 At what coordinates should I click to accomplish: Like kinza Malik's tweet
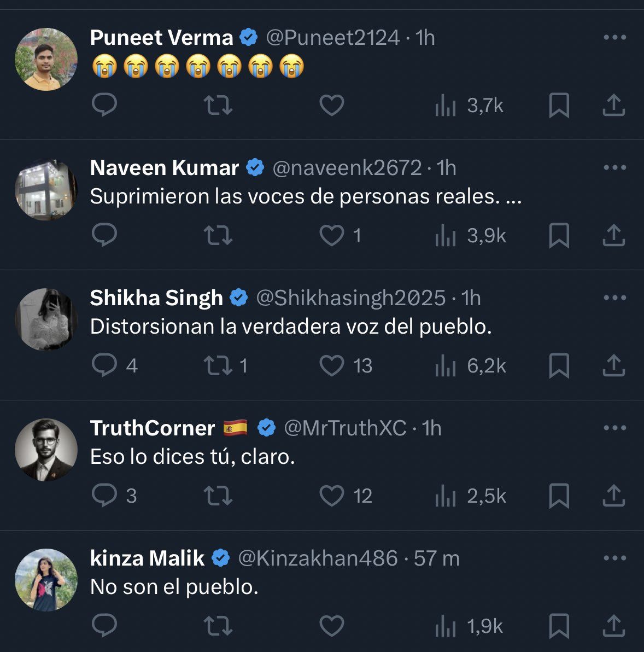pos(331,626)
